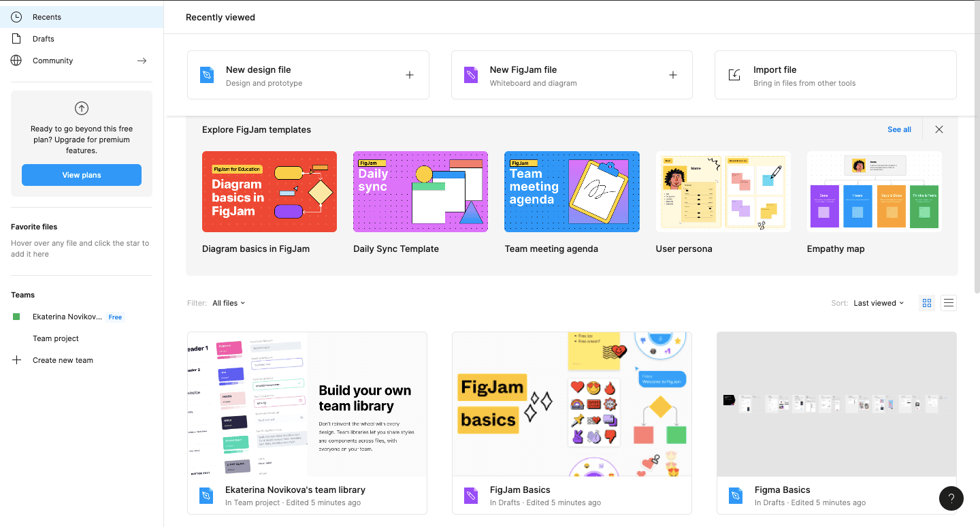Image resolution: width=980 pixels, height=527 pixels.
Task: Open the User persona template thumbnail
Action: [723, 191]
